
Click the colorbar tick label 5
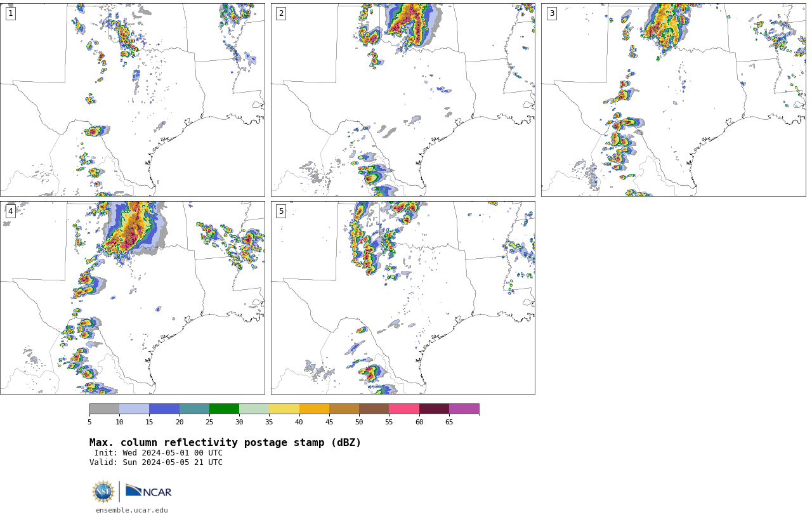tap(89, 422)
